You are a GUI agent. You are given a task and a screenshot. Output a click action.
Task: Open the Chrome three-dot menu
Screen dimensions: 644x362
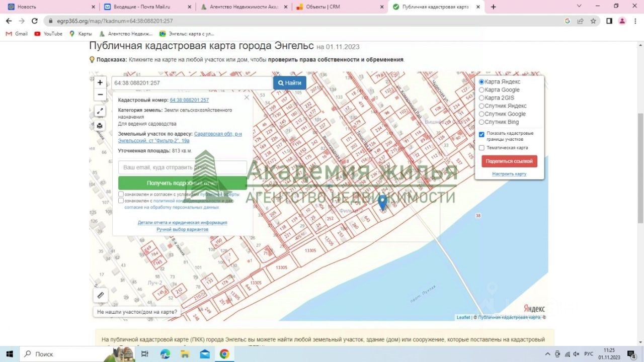point(635,21)
